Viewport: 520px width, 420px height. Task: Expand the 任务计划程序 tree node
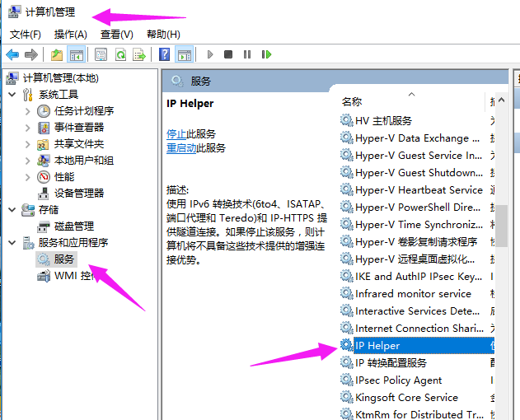27,111
